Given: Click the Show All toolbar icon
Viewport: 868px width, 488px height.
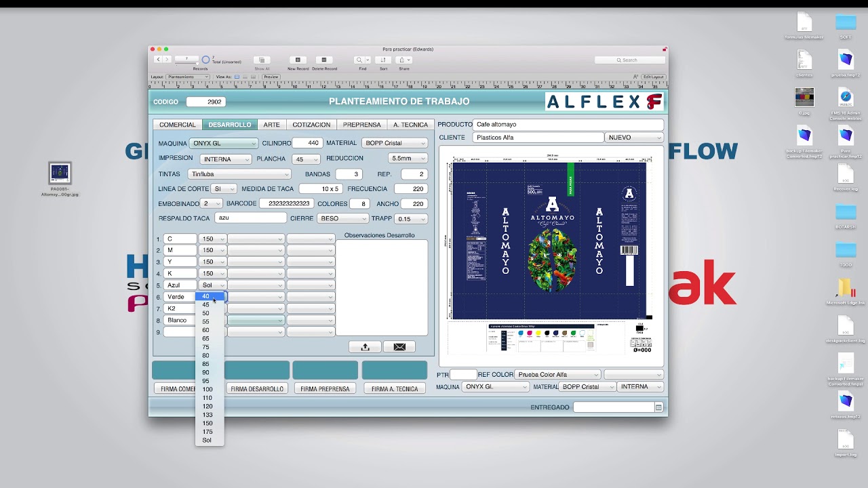Looking at the screenshot, I should tap(262, 60).
